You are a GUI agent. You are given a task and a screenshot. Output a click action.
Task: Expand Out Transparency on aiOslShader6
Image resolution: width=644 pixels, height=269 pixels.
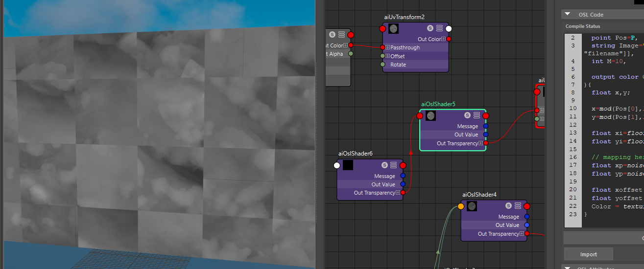point(398,193)
